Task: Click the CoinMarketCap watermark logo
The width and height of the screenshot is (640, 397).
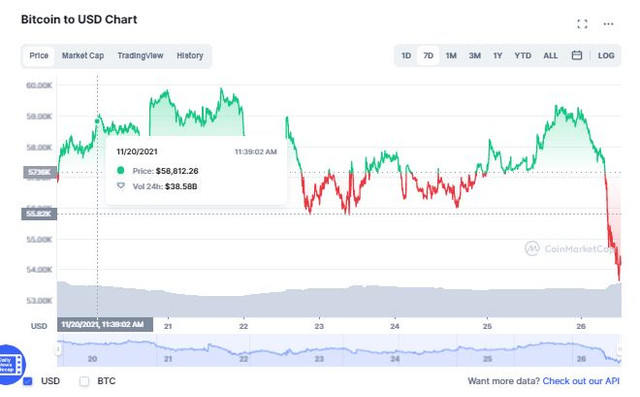Action: click(532, 248)
